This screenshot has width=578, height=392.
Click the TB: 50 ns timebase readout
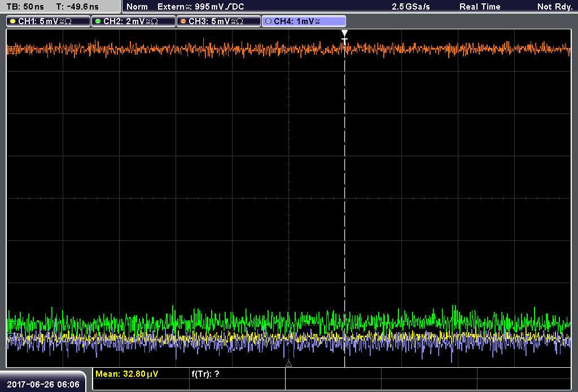pos(25,7)
